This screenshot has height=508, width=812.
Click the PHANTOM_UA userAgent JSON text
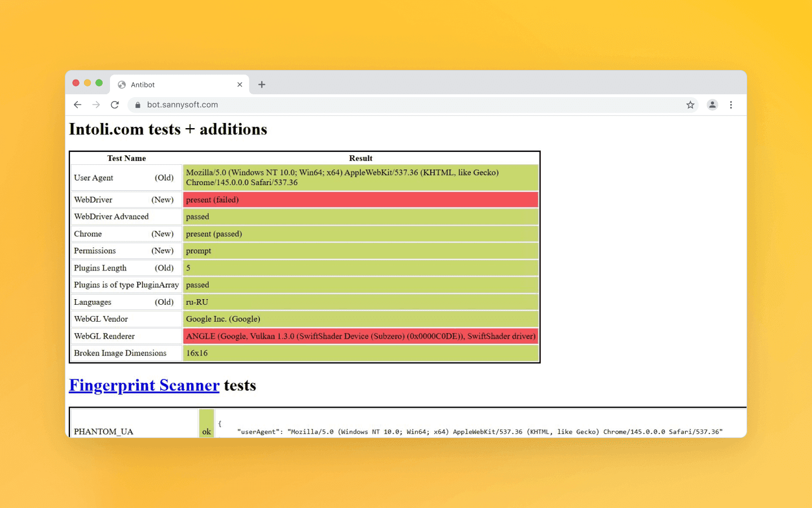[x=480, y=432]
